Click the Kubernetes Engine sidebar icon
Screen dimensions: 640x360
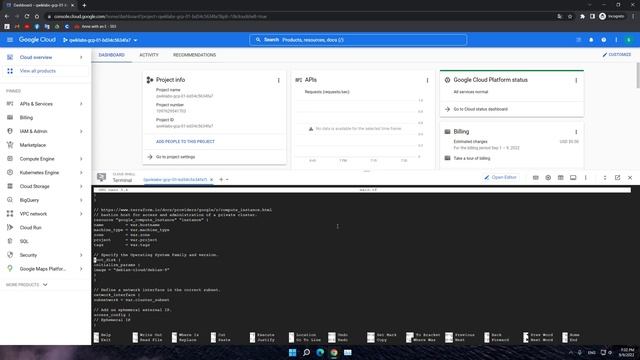point(10,173)
